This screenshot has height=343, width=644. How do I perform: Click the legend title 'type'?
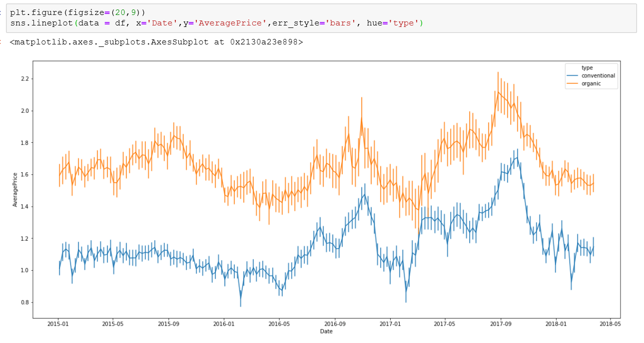point(587,68)
